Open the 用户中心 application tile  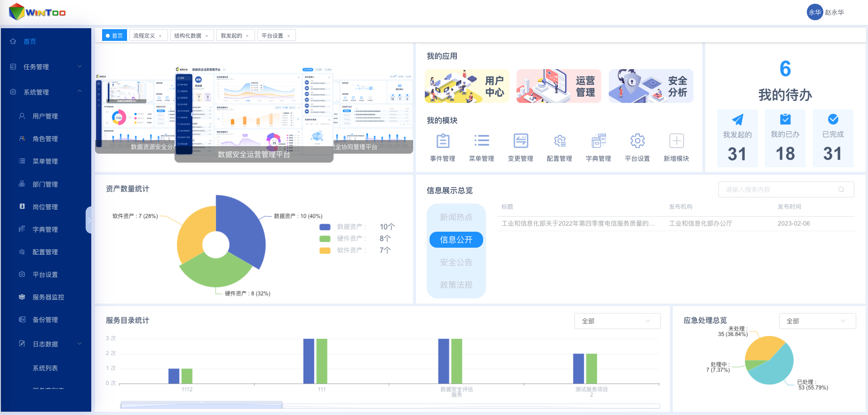467,86
